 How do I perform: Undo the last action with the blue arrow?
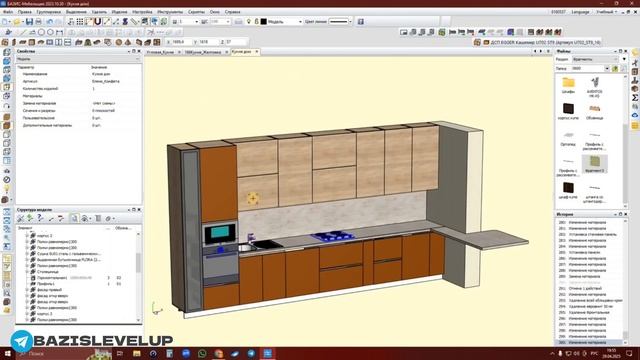[x=50, y=22]
